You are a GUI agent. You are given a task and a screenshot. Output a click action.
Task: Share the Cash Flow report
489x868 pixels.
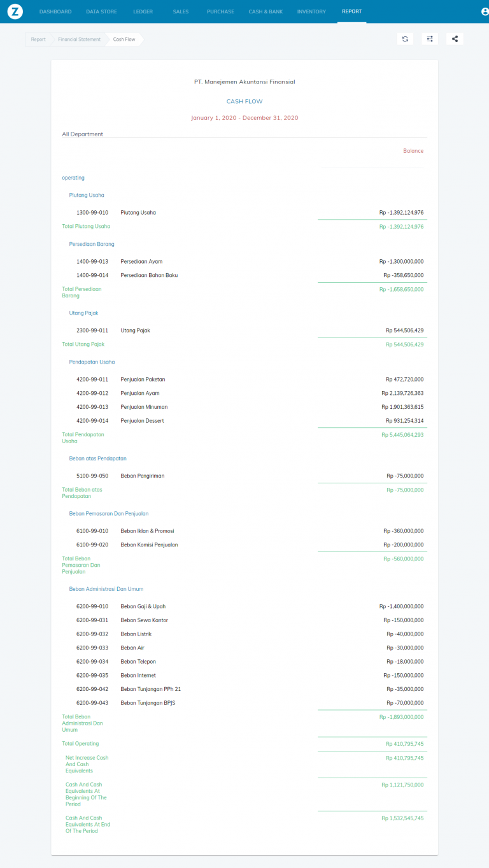455,39
